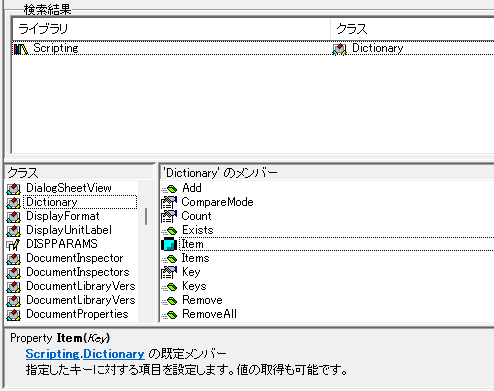Screen dimensions: 494x391
Task: Select the Items method icon
Action: [x=169, y=259]
